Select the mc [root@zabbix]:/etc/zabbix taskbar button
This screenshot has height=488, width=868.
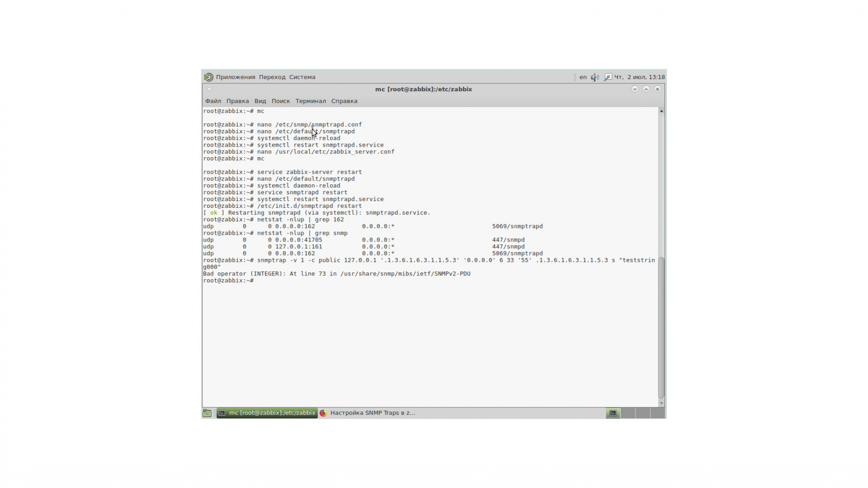pos(267,413)
